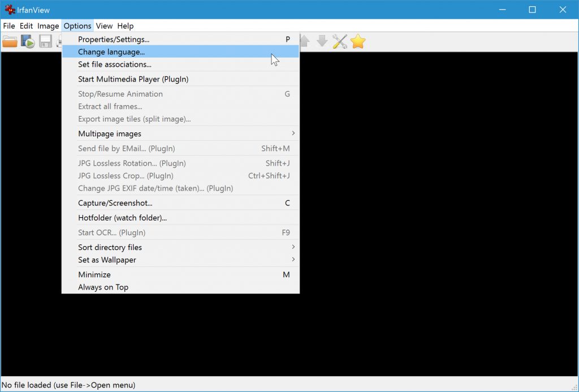
Task: Choose Minimize from the Options menu
Action: (94, 274)
